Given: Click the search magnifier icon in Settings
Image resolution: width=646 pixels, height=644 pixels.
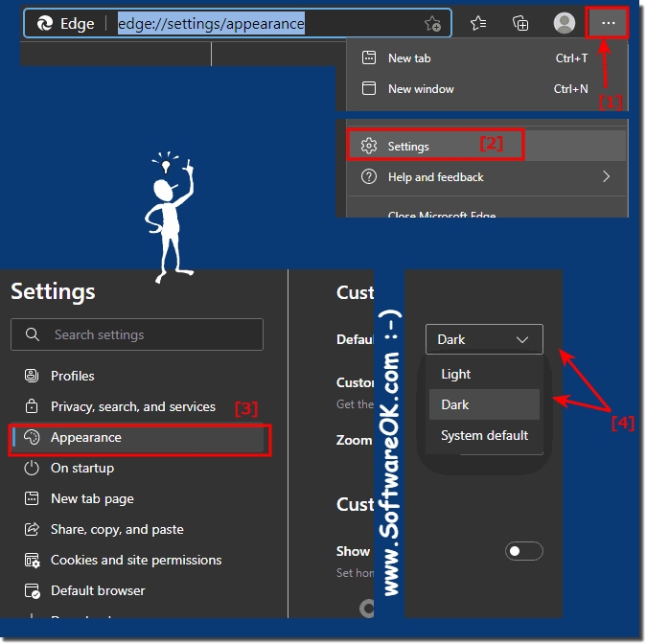Looking at the screenshot, I should click(33, 334).
